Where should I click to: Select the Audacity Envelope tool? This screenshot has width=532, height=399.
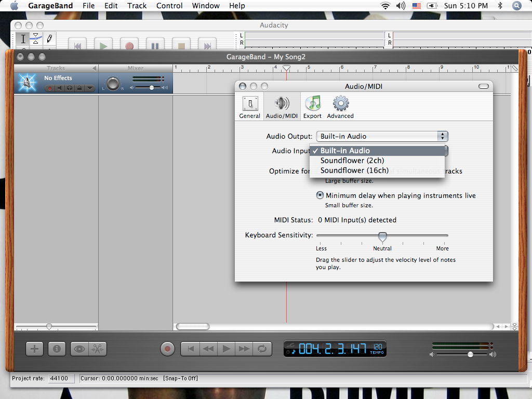[36, 38]
